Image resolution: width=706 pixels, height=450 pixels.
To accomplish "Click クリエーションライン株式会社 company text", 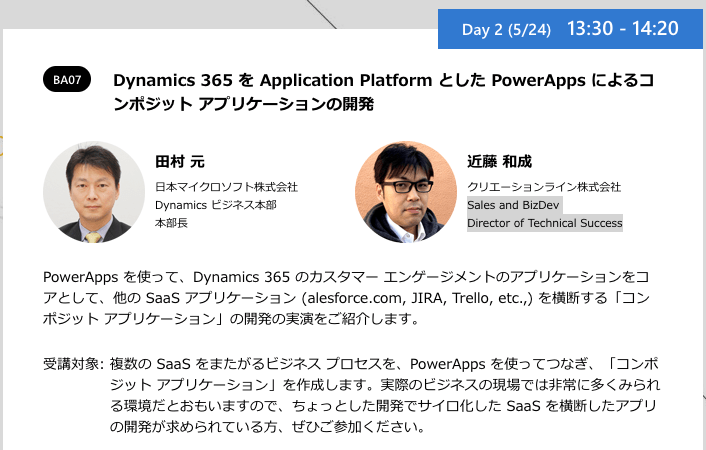I will coord(544,187).
